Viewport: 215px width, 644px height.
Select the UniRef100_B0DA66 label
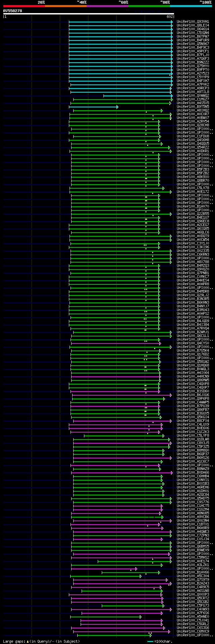(193, 472)
